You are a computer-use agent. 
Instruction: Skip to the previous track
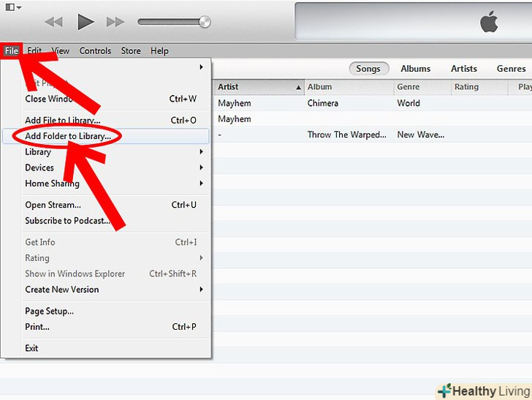click(x=54, y=23)
